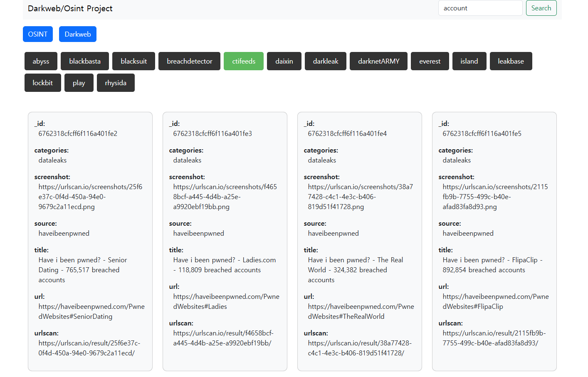
Task: Click 'haveibeenpwned' source in FlipaClip card
Action: click(468, 233)
